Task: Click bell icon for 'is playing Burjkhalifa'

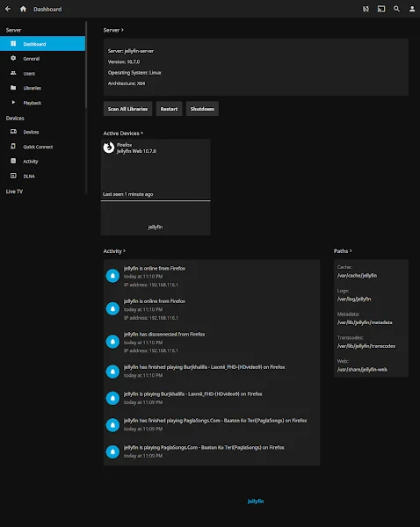Action: coord(112,398)
